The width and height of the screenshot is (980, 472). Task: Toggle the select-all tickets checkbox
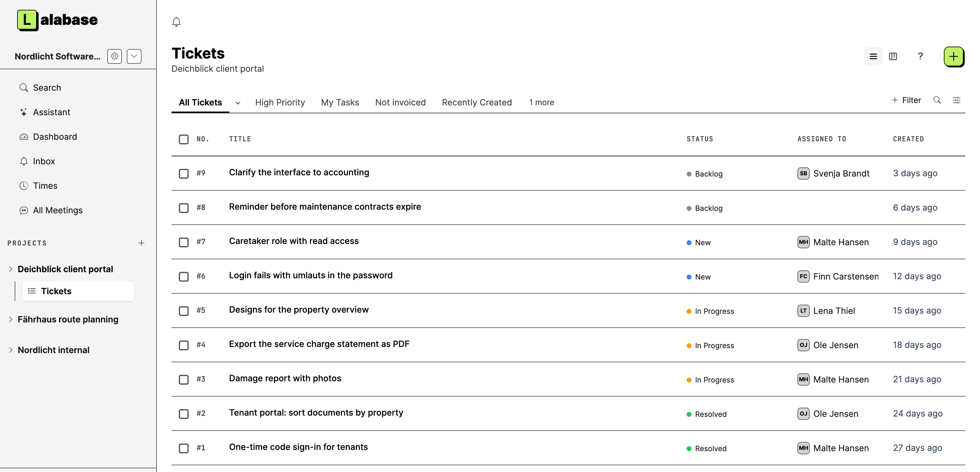[184, 139]
